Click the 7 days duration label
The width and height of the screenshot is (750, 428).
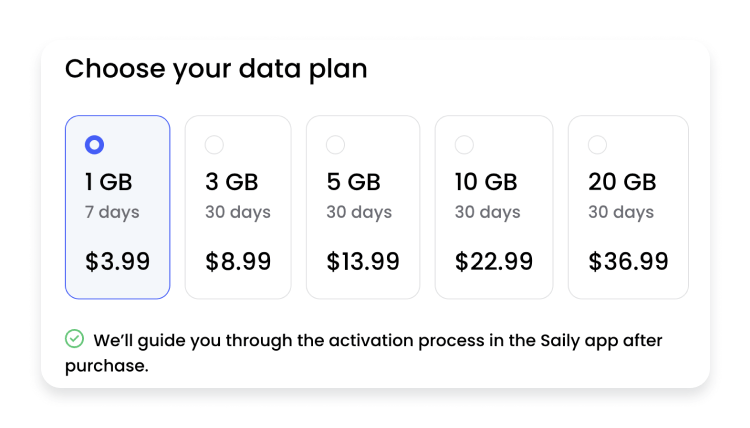pyautogui.click(x=112, y=212)
